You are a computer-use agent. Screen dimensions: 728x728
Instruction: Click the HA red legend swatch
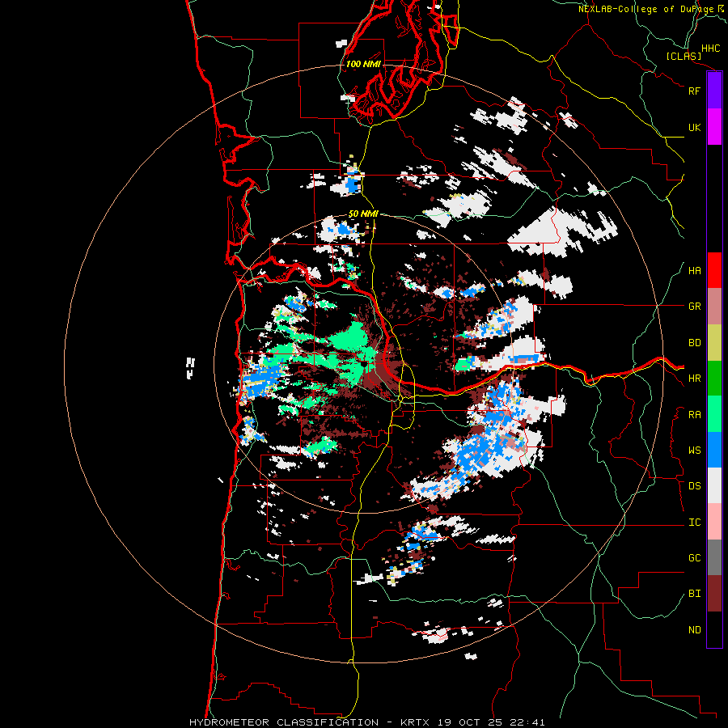click(714, 270)
